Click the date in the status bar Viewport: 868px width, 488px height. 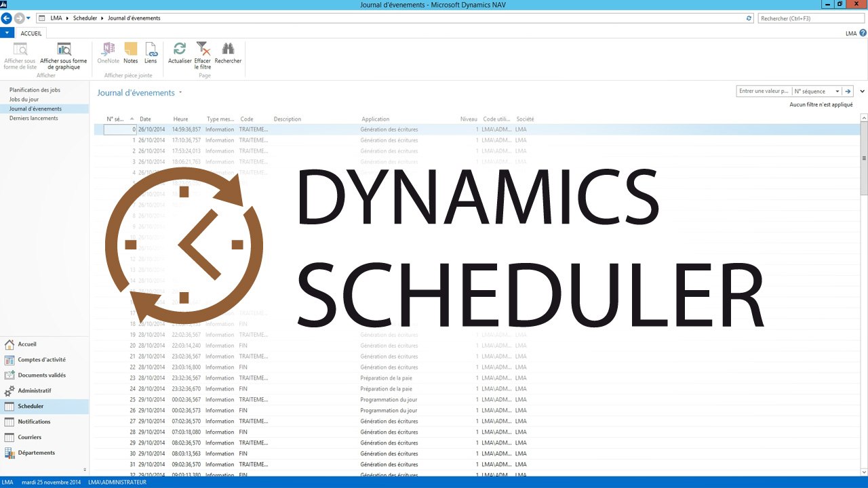coord(51,483)
